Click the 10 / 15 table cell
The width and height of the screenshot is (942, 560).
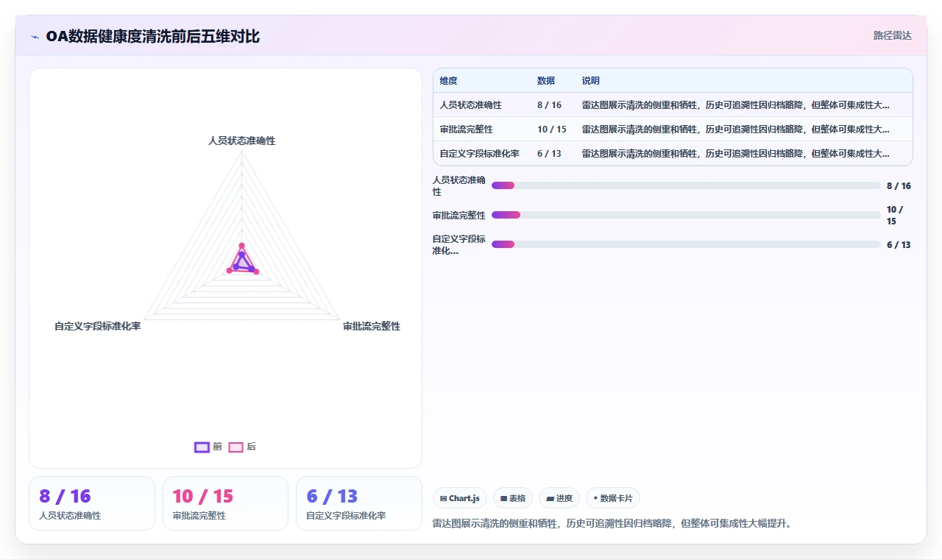552,130
